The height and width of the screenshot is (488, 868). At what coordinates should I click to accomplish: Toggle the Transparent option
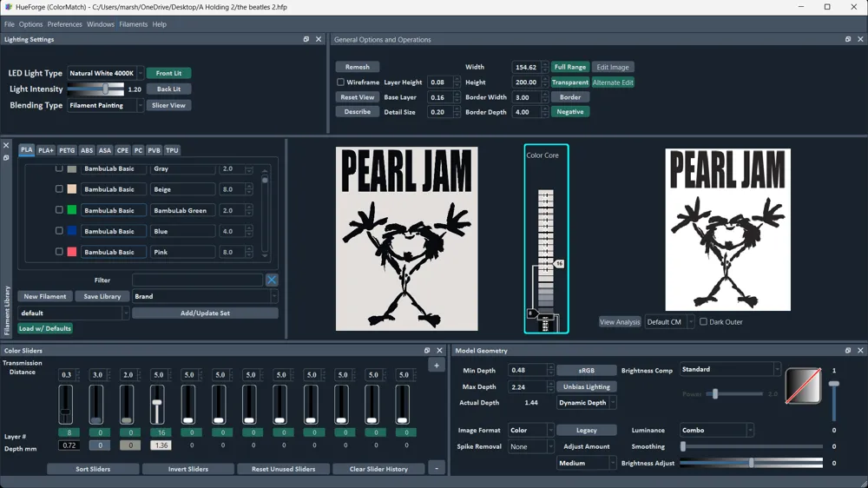[570, 82]
